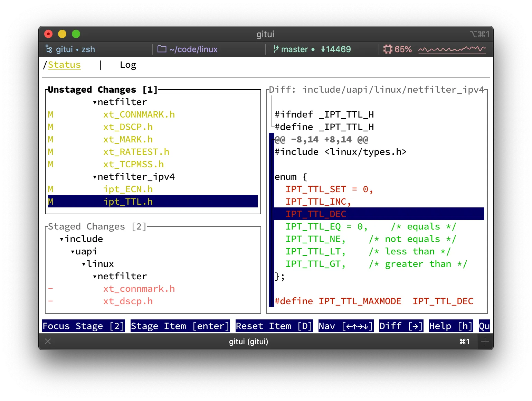
Task: Select the IPT_TTL_DEC line in the diff
Action: click(x=315, y=214)
